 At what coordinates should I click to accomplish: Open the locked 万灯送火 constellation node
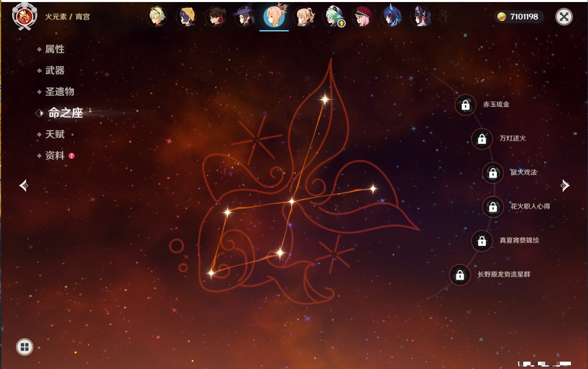482,139
